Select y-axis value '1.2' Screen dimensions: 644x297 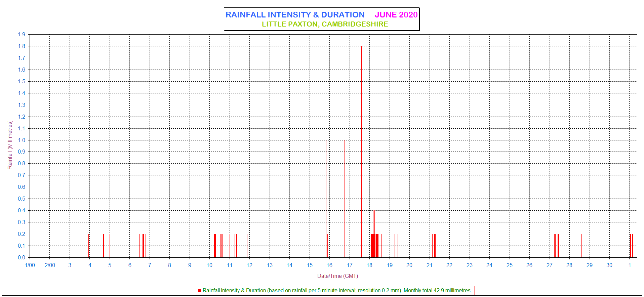pyautogui.click(x=22, y=117)
